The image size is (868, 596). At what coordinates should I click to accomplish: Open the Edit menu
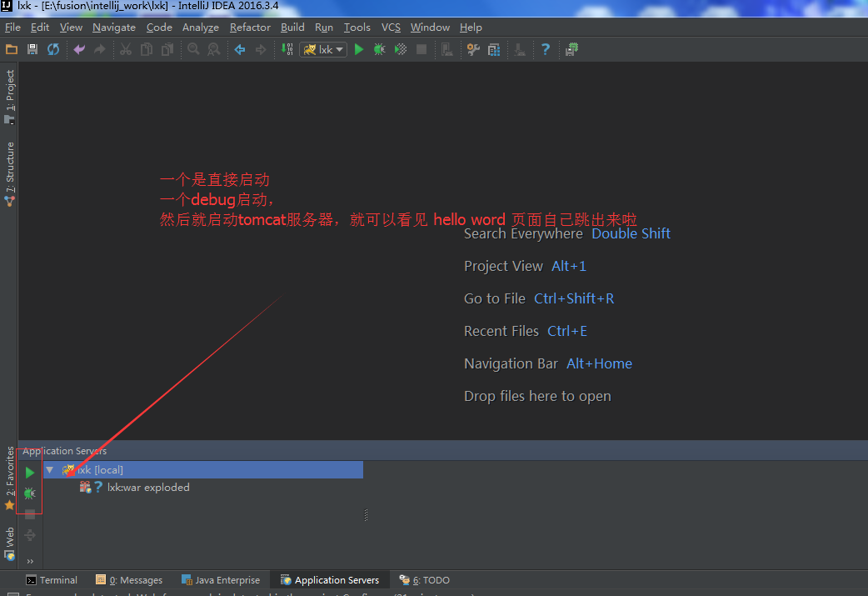click(40, 28)
